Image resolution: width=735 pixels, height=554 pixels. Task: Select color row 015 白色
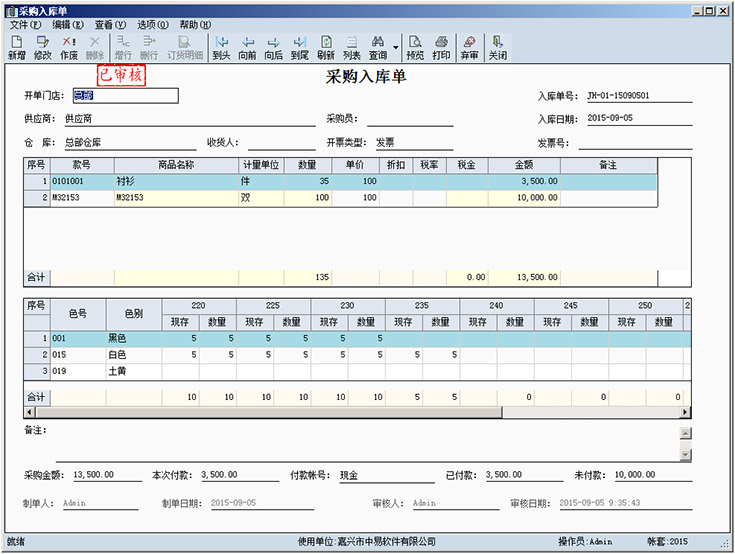357,355
